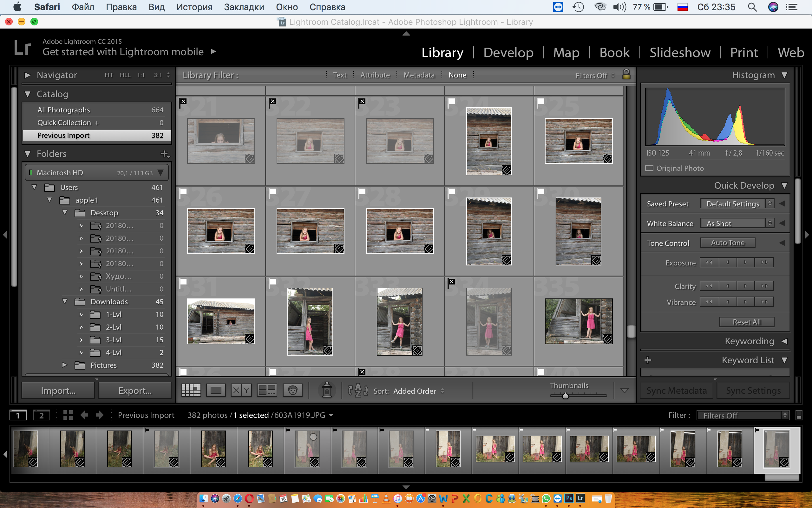Toggle the pick flag on photo 324

[x=451, y=102]
